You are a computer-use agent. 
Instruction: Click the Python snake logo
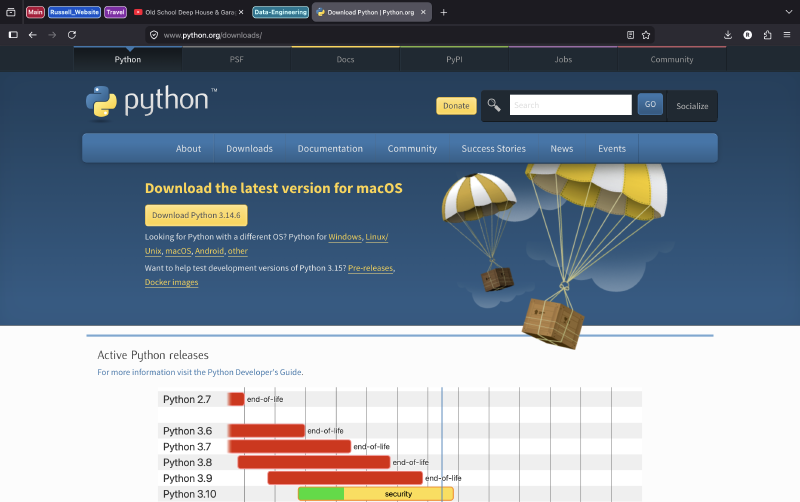101,102
